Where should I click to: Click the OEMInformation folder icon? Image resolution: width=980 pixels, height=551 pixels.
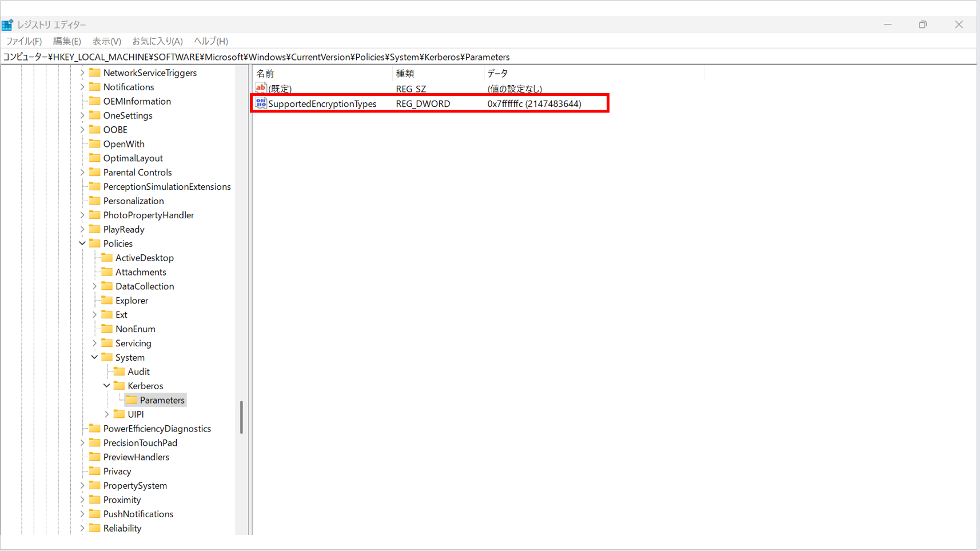[95, 101]
